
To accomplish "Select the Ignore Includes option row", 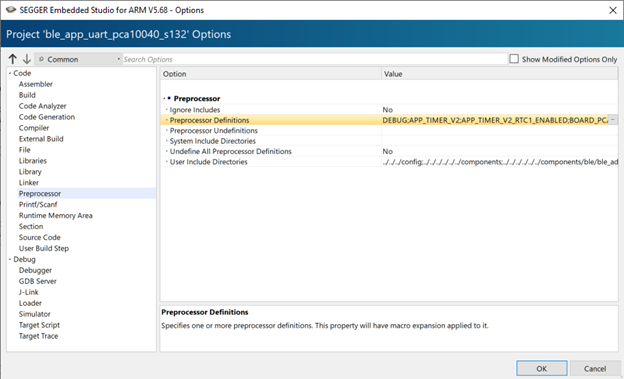I will tap(389, 109).
